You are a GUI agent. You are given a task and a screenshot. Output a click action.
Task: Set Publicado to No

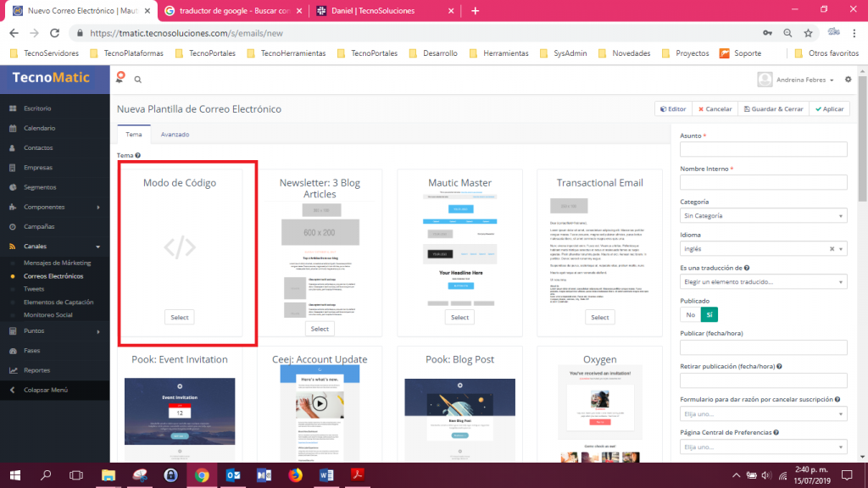pyautogui.click(x=690, y=314)
